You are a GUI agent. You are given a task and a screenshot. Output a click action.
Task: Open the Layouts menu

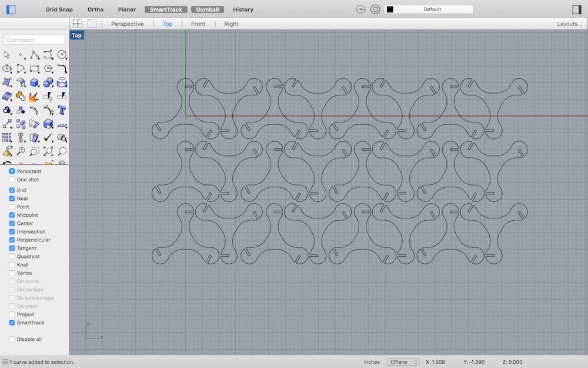569,24
